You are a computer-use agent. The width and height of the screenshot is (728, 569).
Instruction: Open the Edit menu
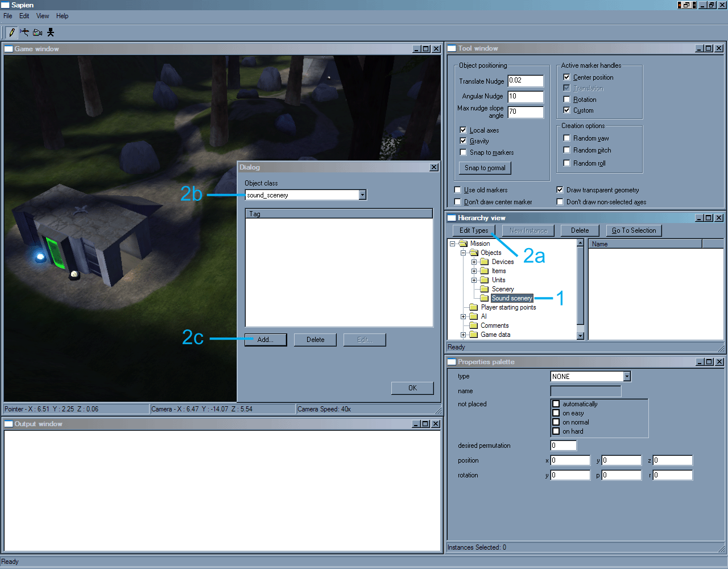pos(24,16)
